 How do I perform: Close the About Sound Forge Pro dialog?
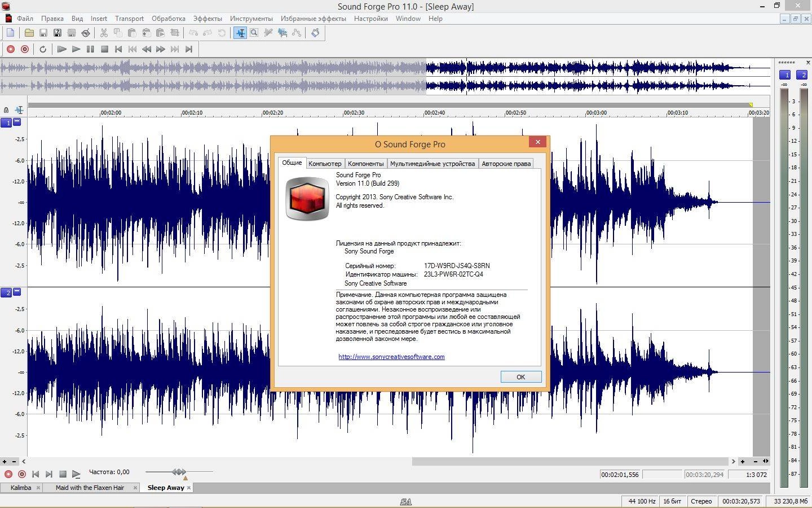[537, 142]
